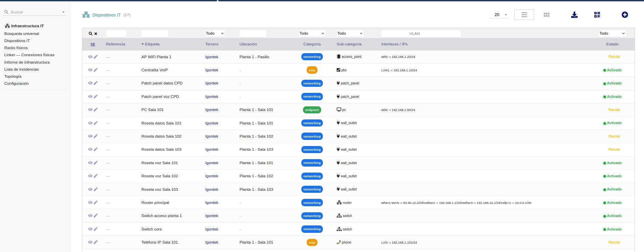Click the search magnifier in sidebar Buscar
This screenshot has height=252, width=644.
(x=6, y=12)
